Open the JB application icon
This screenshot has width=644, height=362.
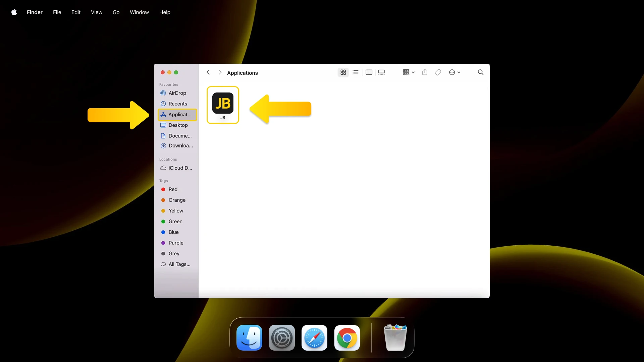point(223,103)
